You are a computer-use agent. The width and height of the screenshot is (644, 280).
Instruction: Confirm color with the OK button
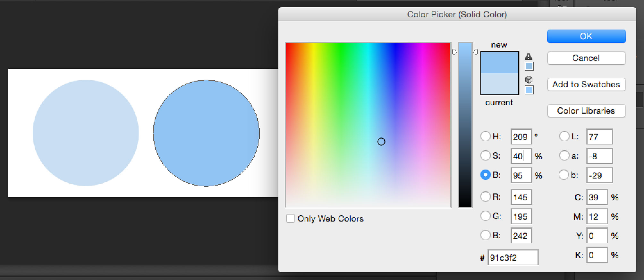pos(586,36)
